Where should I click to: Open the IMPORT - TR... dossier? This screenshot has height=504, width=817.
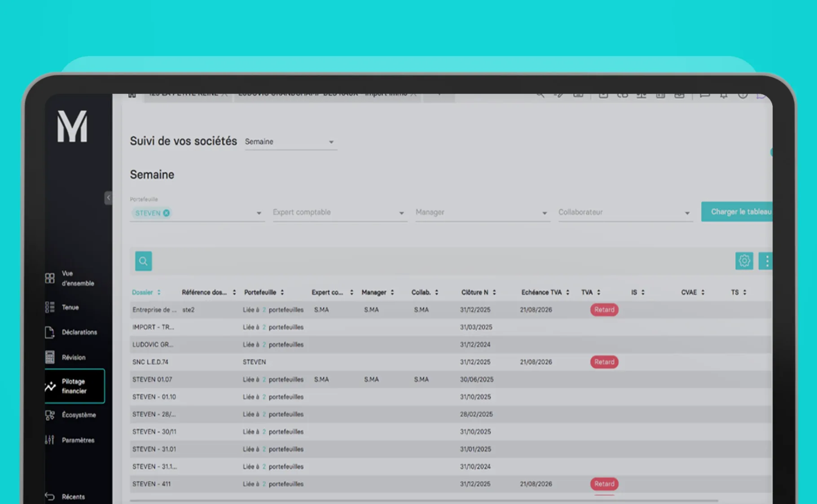(x=153, y=327)
